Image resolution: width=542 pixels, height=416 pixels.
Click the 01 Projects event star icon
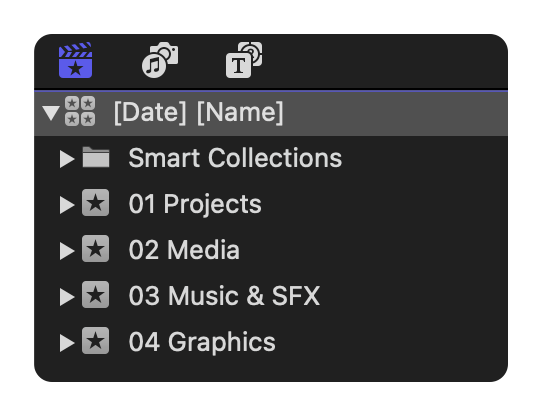click(x=95, y=203)
